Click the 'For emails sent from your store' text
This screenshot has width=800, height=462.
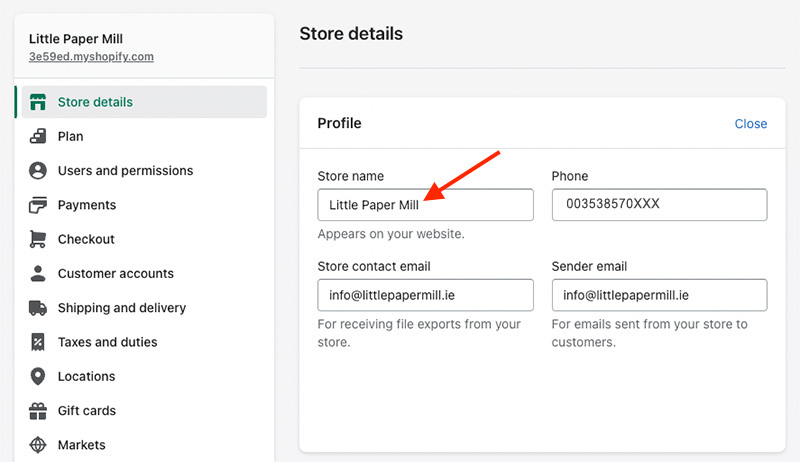click(649, 333)
